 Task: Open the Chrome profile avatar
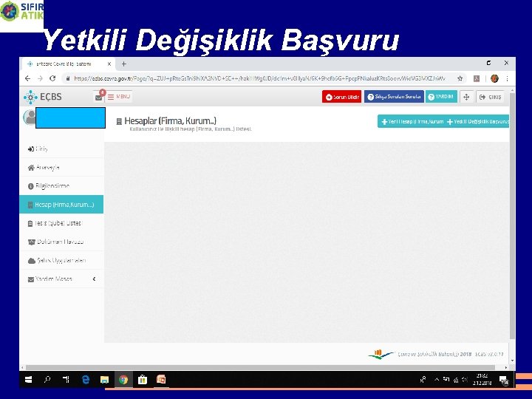[x=494, y=79]
